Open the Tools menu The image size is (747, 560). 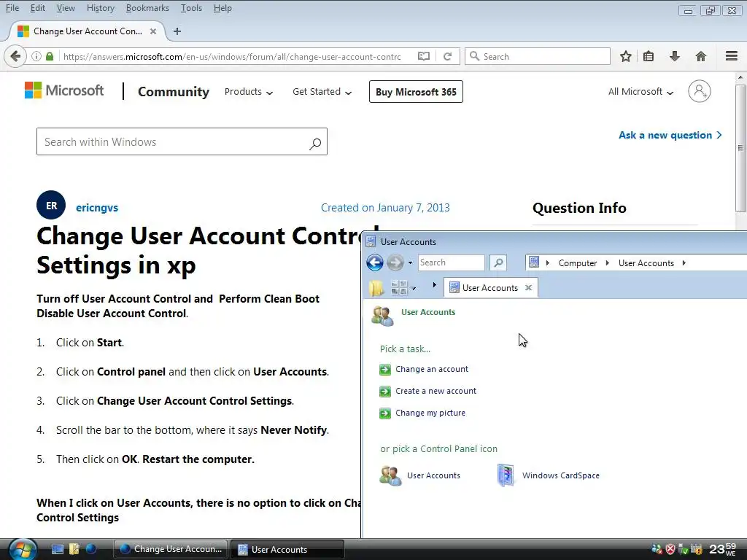(x=191, y=8)
